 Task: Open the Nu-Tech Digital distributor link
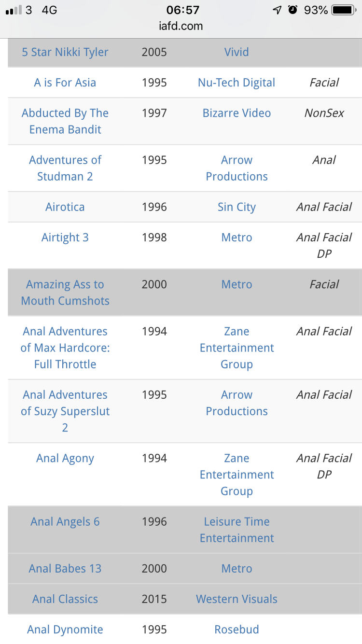pyautogui.click(x=237, y=83)
